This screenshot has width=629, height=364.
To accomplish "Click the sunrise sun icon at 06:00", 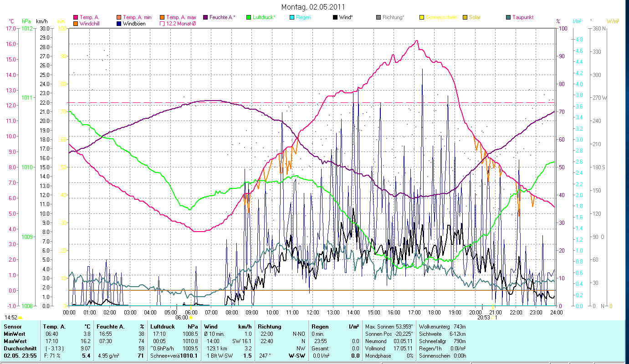I will [191, 318].
